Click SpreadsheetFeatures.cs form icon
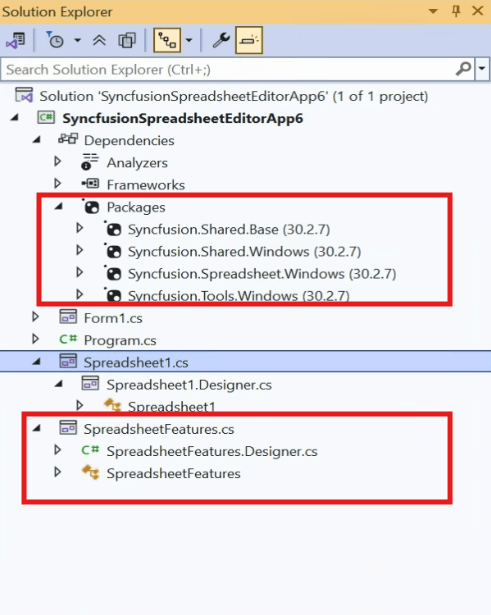The width and height of the screenshot is (491, 615). tap(68, 428)
